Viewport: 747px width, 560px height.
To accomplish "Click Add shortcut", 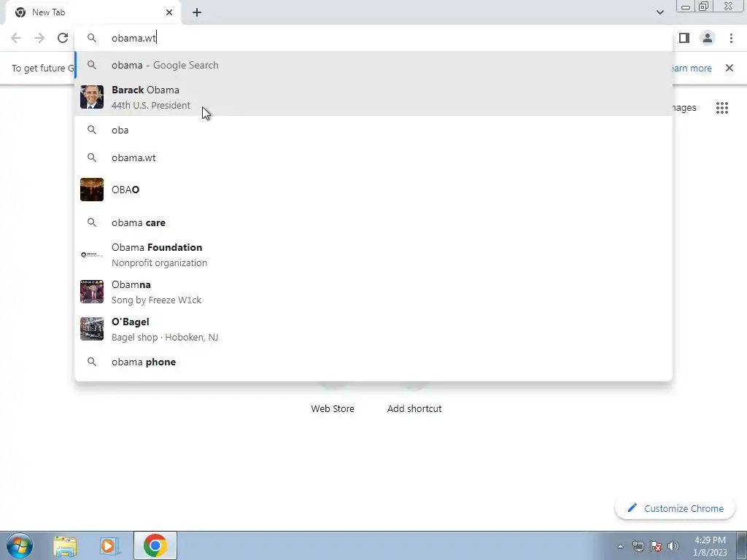I will 414,408.
